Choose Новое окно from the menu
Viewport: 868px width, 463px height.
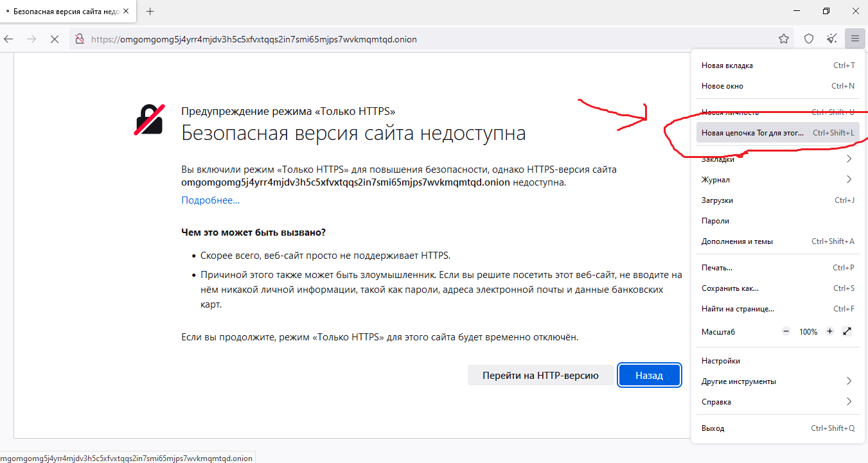coord(777,86)
